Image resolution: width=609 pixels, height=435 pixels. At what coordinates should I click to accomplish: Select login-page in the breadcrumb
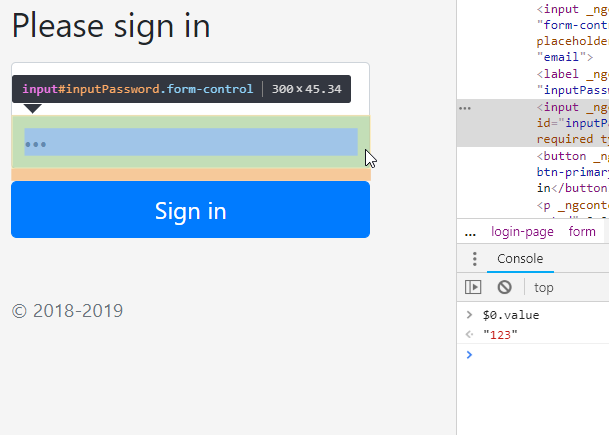click(522, 232)
